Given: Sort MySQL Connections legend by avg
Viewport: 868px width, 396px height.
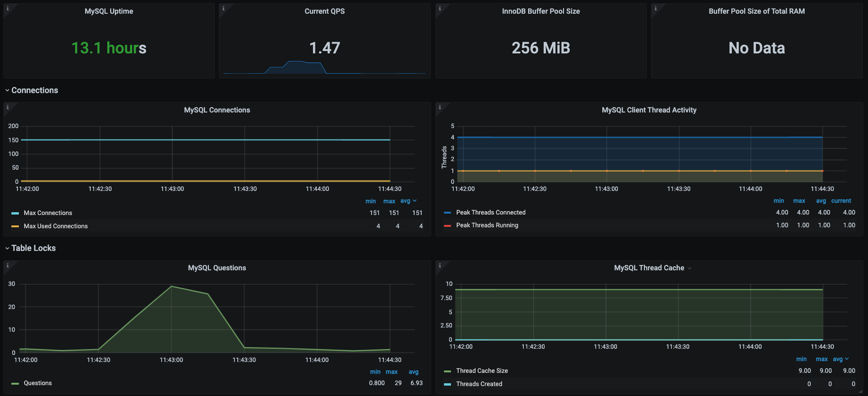Looking at the screenshot, I should coord(408,201).
